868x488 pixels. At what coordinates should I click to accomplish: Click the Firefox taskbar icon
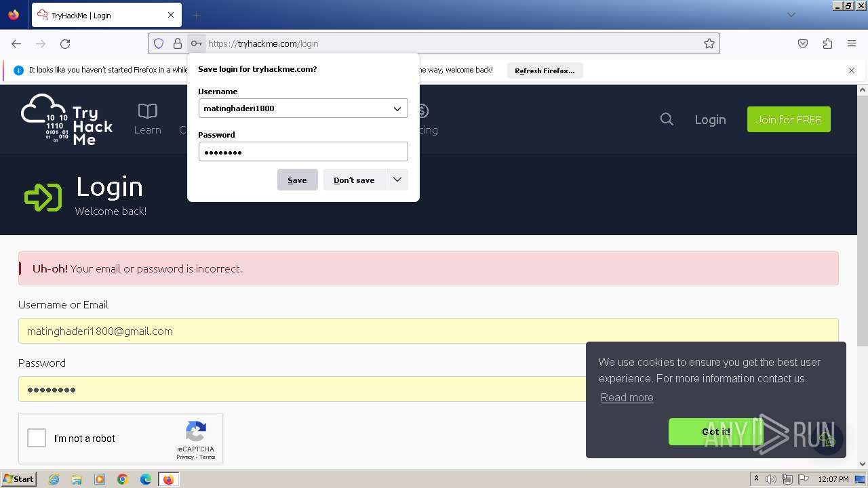(168, 479)
